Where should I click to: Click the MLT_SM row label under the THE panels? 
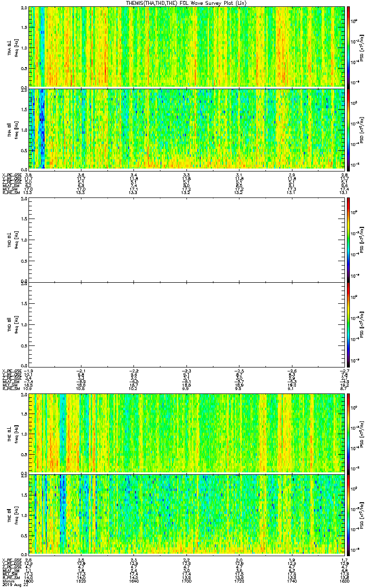point(11,574)
